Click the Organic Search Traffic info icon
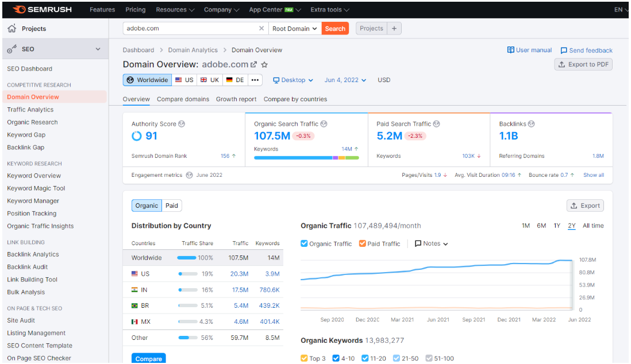The height and width of the screenshot is (364, 631). tap(324, 124)
